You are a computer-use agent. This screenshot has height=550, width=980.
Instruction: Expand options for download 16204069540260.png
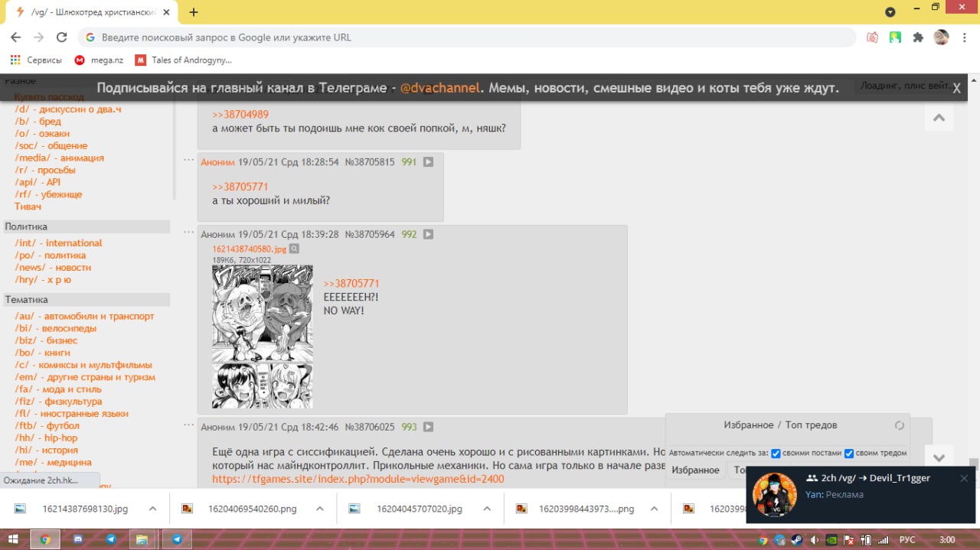coord(318,509)
